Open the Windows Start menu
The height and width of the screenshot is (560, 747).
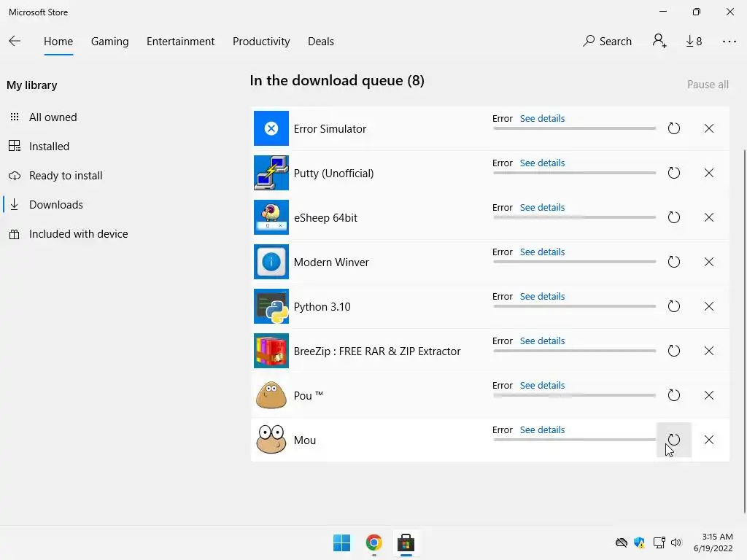[x=341, y=542]
